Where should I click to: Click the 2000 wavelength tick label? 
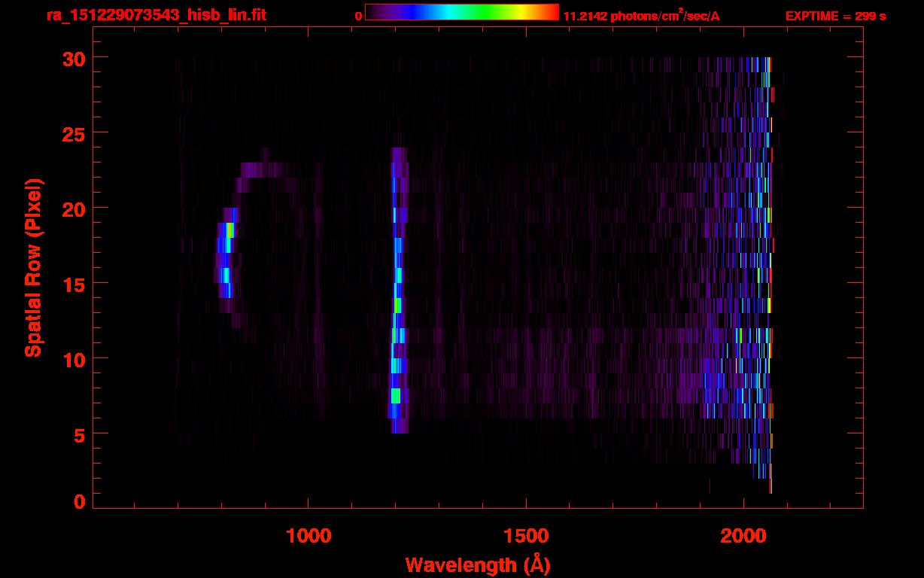pyautogui.click(x=743, y=536)
